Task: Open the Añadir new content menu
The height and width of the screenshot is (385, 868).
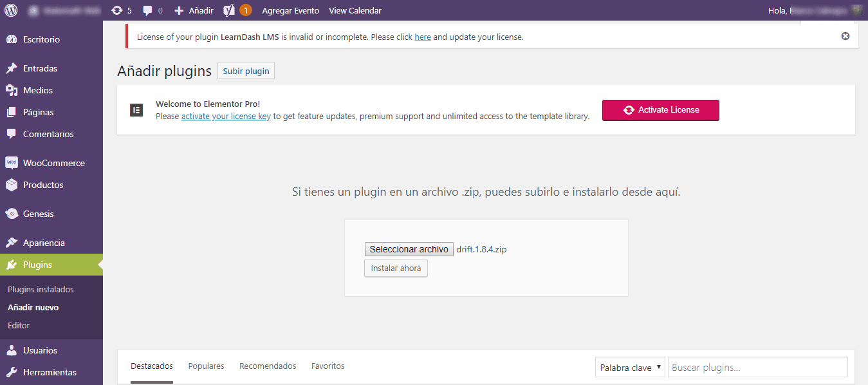Action: pos(194,10)
